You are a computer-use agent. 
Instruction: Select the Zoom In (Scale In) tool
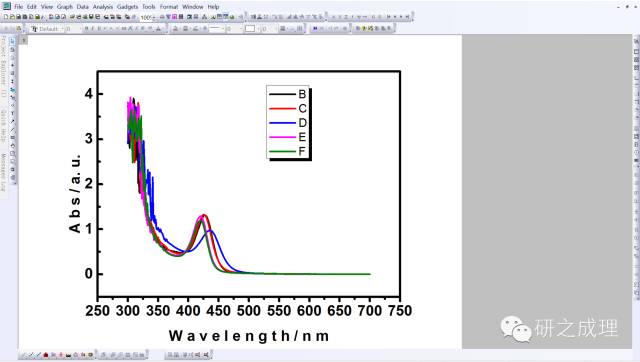pyautogui.click(x=12, y=50)
